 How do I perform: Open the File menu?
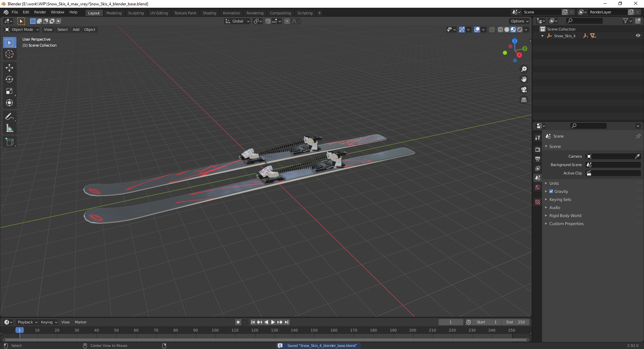(x=15, y=12)
